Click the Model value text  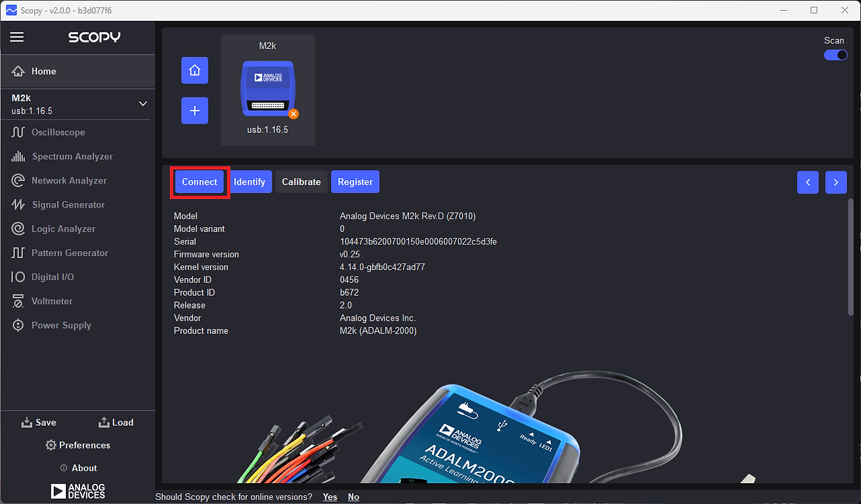point(408,216)
